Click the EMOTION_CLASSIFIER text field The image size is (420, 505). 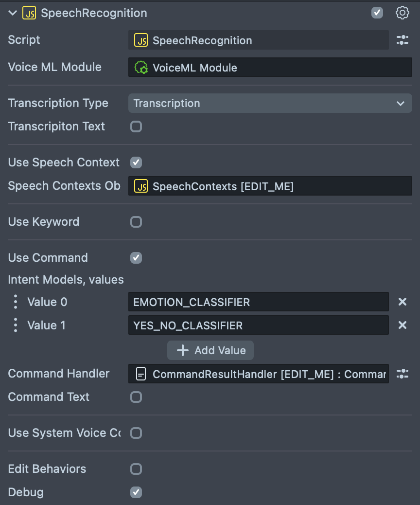coord(258,302)
